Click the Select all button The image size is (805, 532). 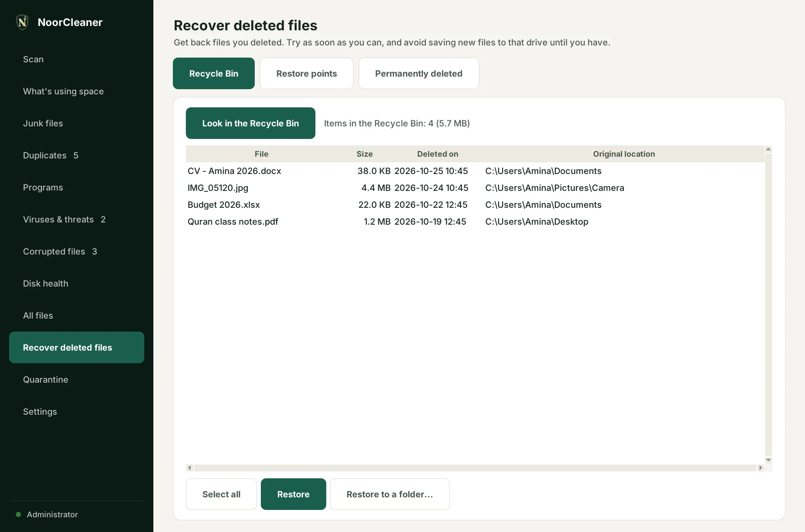(221, 494)
